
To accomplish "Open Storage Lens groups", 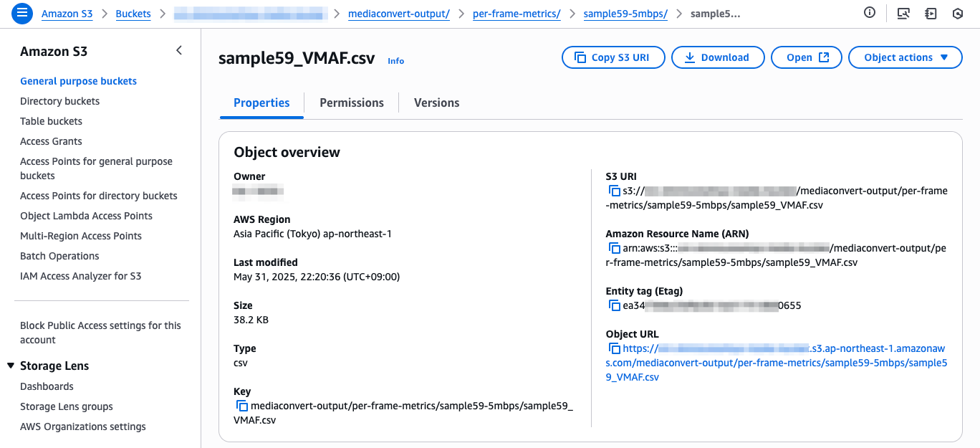I will pos(67,406).
